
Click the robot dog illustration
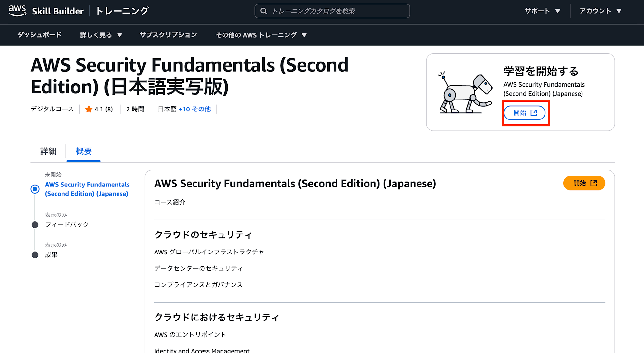pyautogui.click(x=465, y=92)
